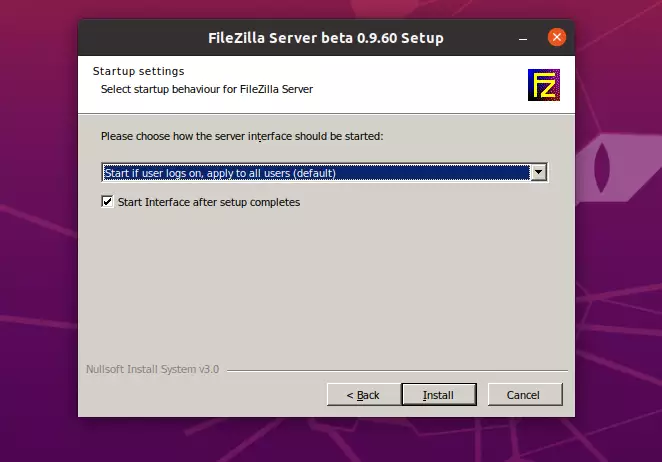Click the 'FileZilla Server beta 0.9.60 Setup' title bar
Screen dimensions: 662x462
pyautogui.click(x=326, y=38)
